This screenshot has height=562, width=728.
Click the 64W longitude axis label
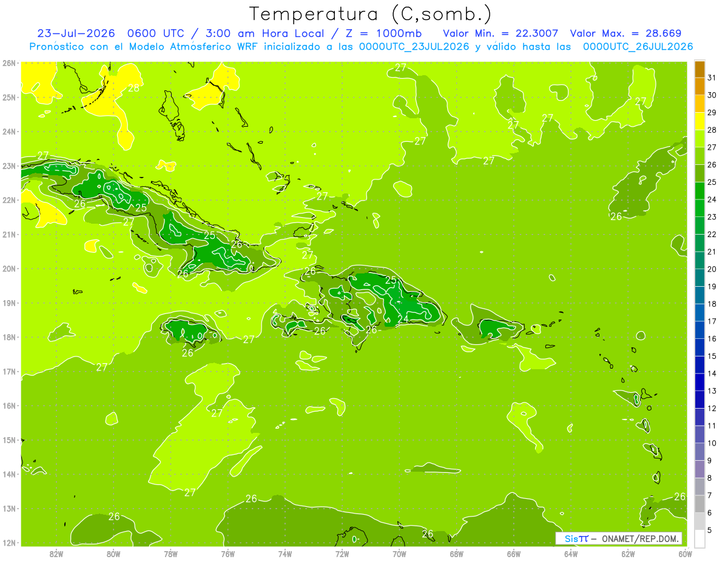(x=571, y=554)
